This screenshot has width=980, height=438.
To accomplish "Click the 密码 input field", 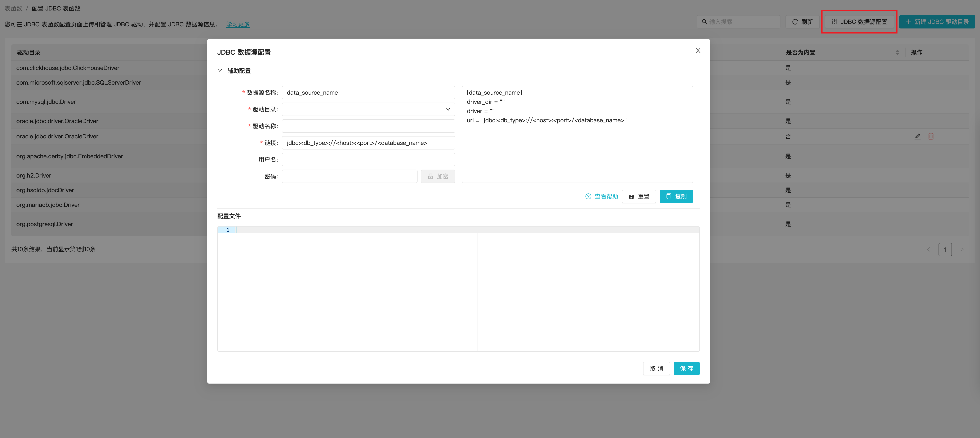I will pyautogui.click(x=349, y=176).
